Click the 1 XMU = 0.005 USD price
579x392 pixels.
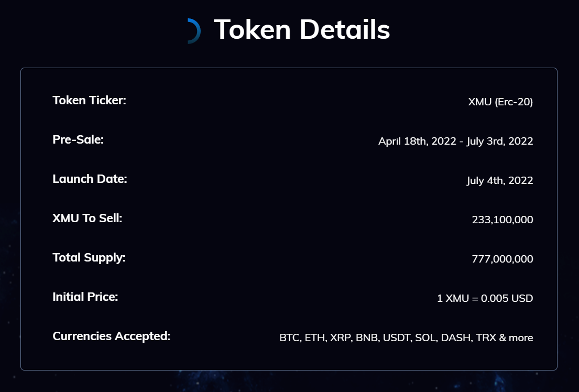tap(485, 298)
